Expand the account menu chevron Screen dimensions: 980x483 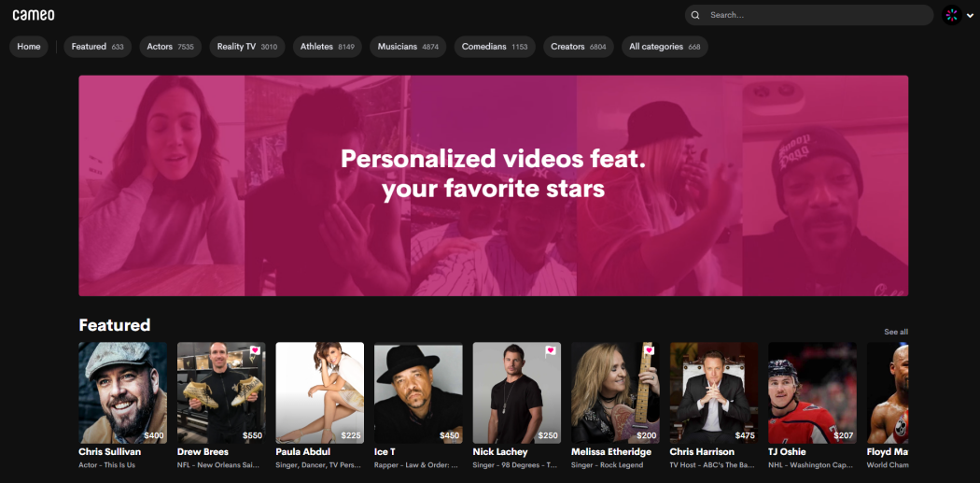(x=970, y=16)
